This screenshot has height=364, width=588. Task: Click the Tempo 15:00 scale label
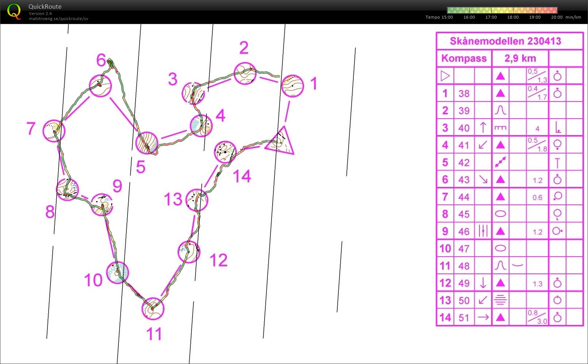point(439,17)
